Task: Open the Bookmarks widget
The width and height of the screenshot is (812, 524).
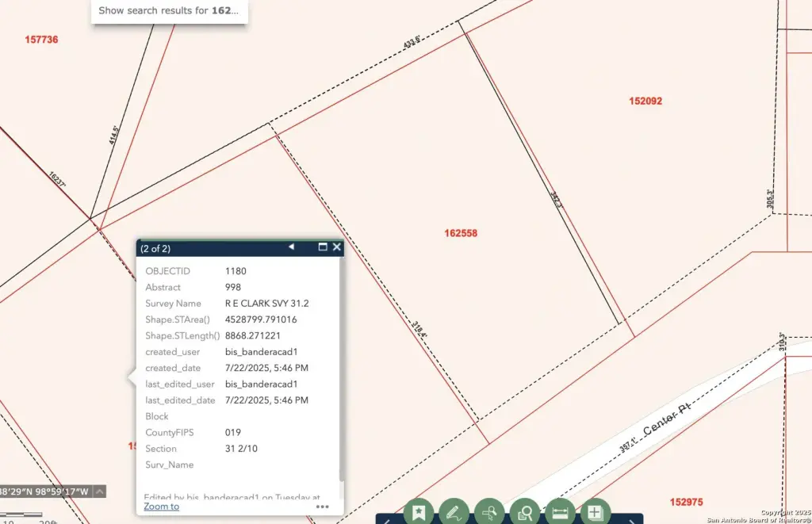Action: tap(419, 512)
